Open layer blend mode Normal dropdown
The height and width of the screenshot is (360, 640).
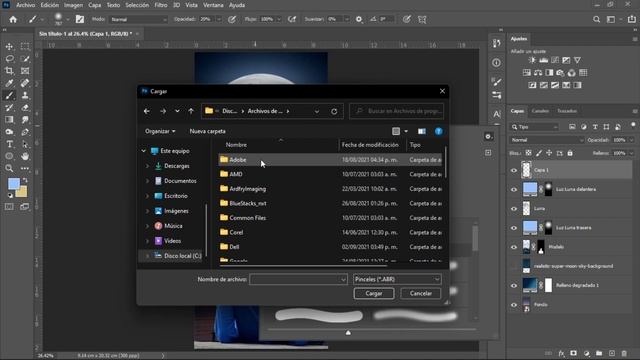point(546,140)
